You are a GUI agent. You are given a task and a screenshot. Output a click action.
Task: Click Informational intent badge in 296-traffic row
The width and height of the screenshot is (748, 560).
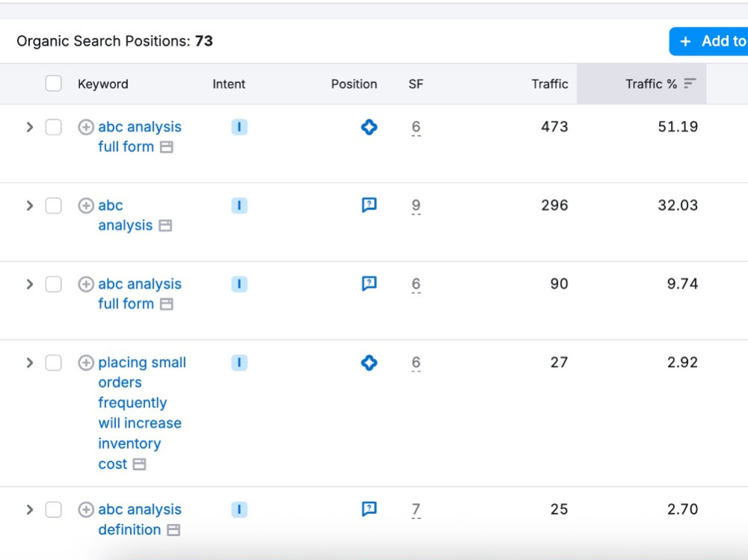[x=239, y=206]
